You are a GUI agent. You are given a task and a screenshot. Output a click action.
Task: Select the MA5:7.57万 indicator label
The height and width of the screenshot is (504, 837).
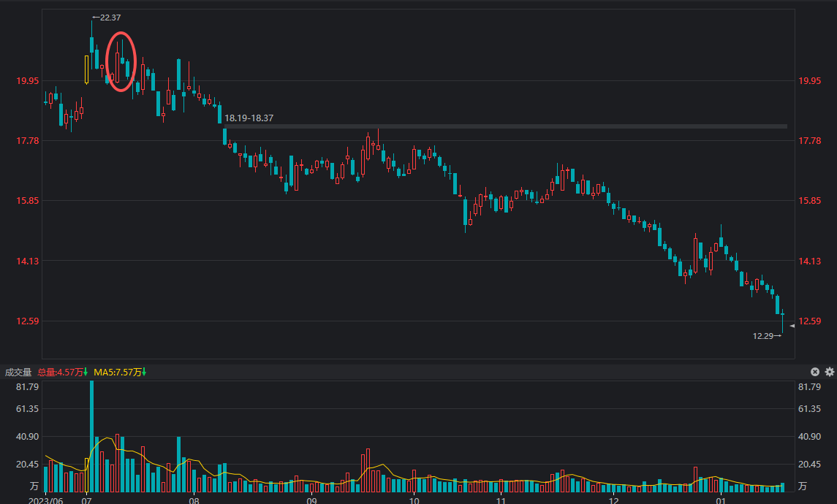[x=117, y=373]
